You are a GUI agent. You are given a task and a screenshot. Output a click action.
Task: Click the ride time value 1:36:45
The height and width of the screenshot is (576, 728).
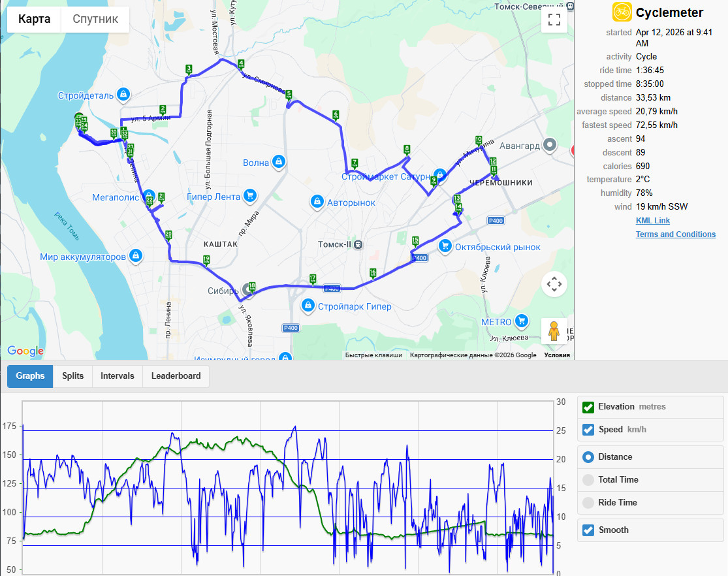click(650, 70)
